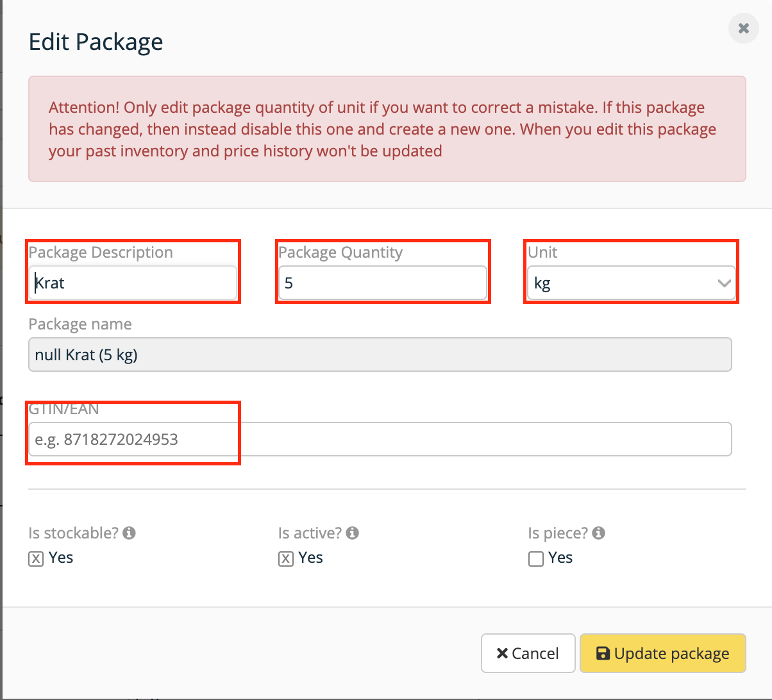
Task: Close the Edit Package dialog with the X
Action: [x=743, y=28]
